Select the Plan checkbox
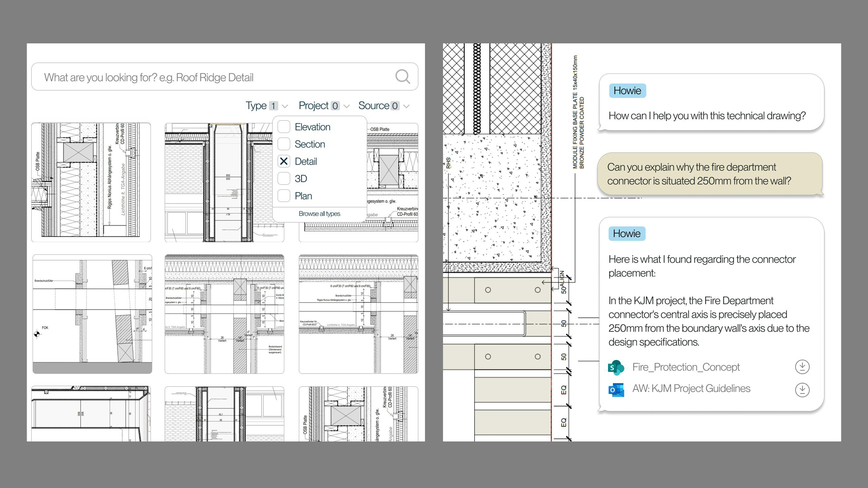Viewport: 868px width, 488px height. click(284, 196)
